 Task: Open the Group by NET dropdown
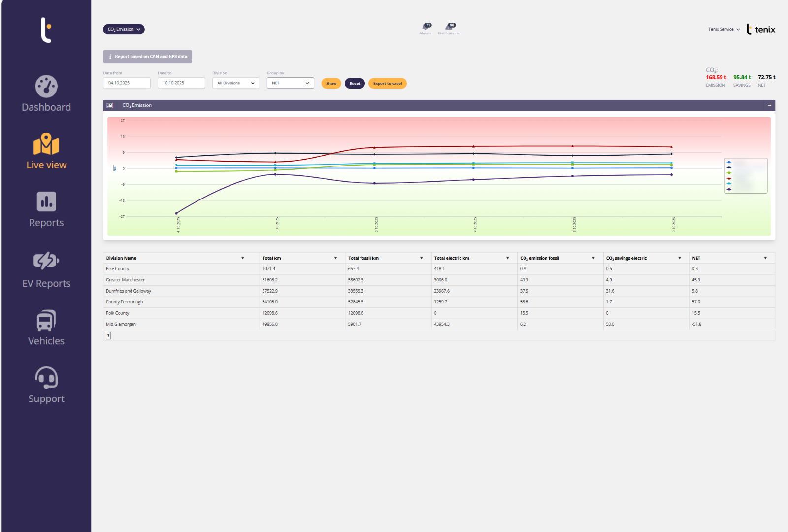click(x=290, y=83)
